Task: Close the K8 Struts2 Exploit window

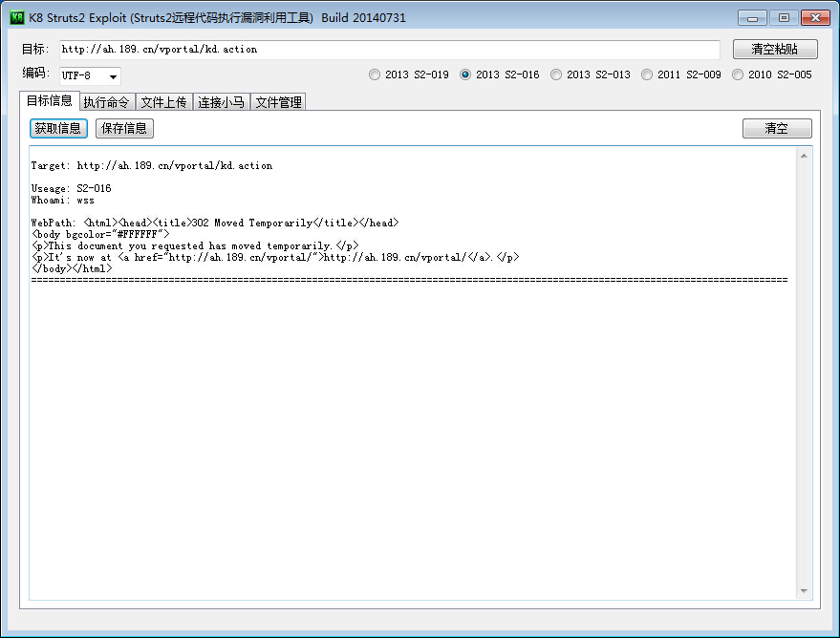Action: [815, 18]
